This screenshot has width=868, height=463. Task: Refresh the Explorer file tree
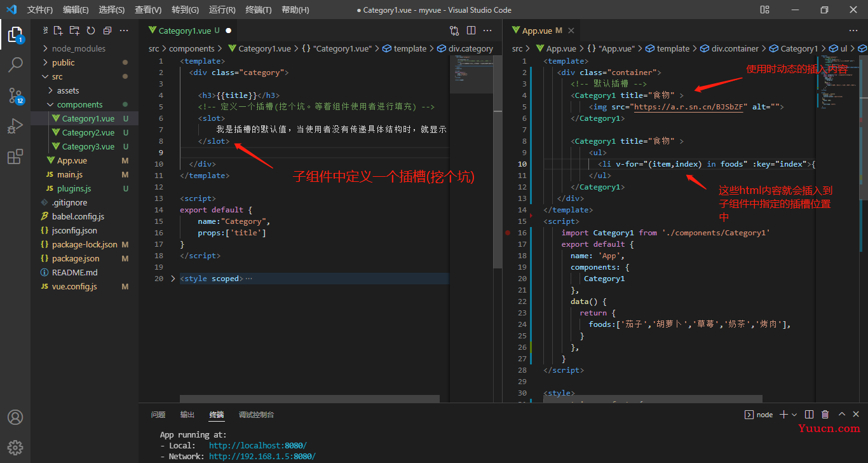pos(91,31)
